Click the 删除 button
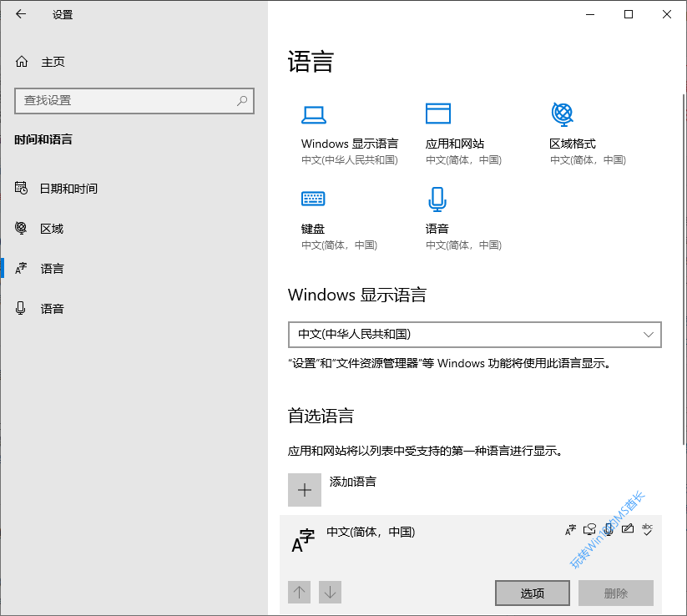The width and height of the screenshot is (687, 616). (x=615, y=593)
